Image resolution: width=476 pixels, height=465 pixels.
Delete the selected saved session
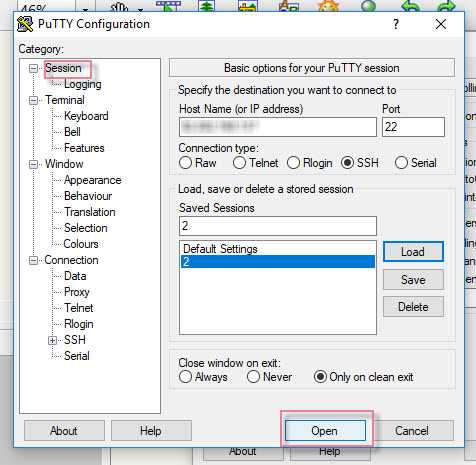tap(413, 307)
